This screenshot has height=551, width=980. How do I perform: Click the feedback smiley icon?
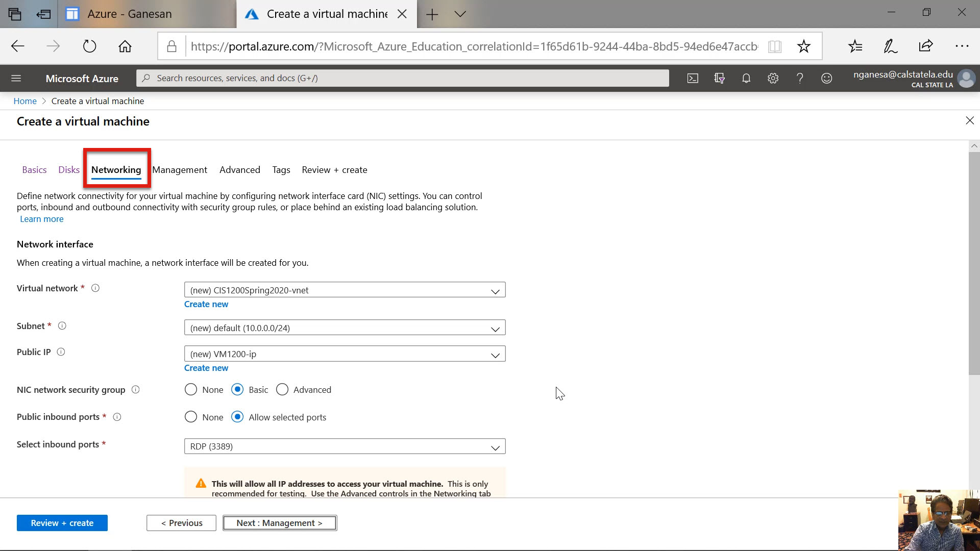point(826,78)
